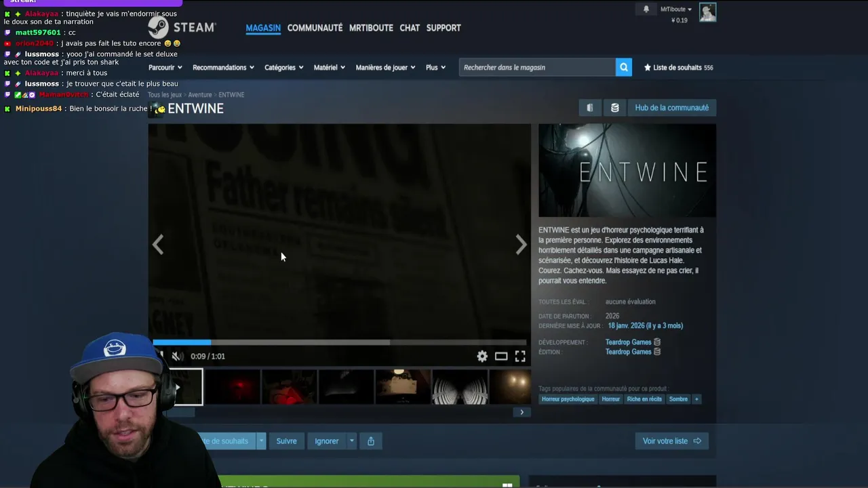Expand the Matériel menu
The height and width of the screenshot is (488, 868).
pos(330,67)
